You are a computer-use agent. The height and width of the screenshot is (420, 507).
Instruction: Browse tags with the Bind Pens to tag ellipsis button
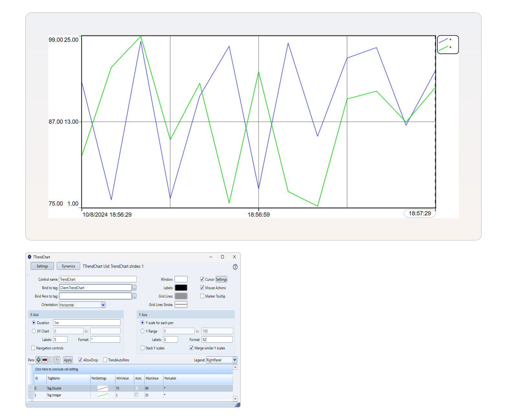click(134, 296)
